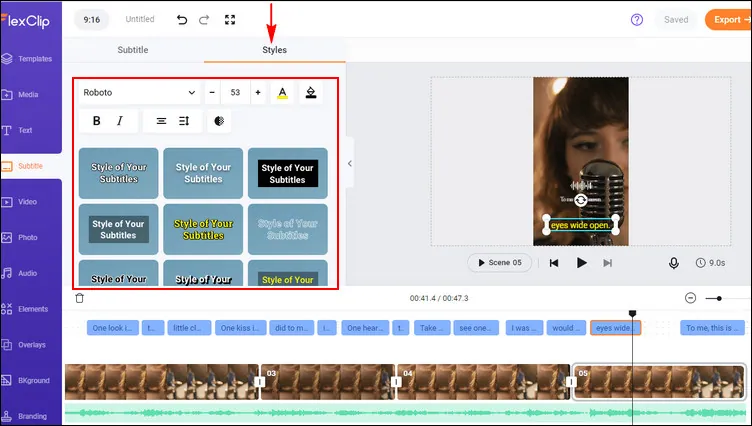
Task: Open line spacing options
Action: pos(184,121)
